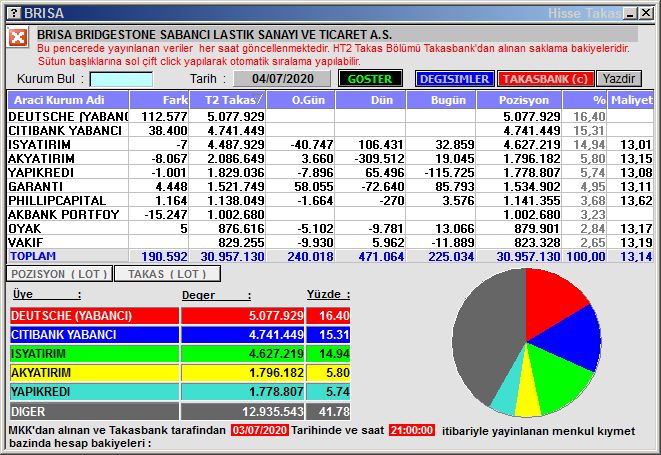Select ISYATIRIM row name in table
Image resolution: width=661 pixels, height=455 pixels.
[39, 145]
